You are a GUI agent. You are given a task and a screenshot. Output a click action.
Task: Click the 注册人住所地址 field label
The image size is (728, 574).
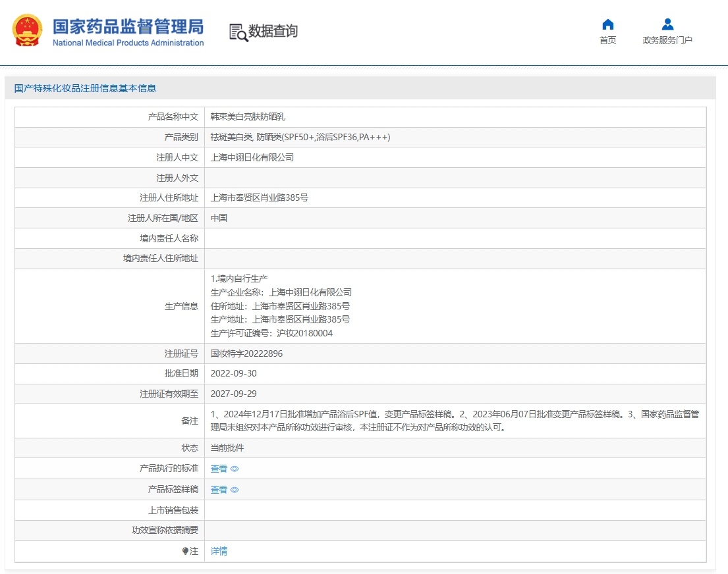(x=169, y=197)
